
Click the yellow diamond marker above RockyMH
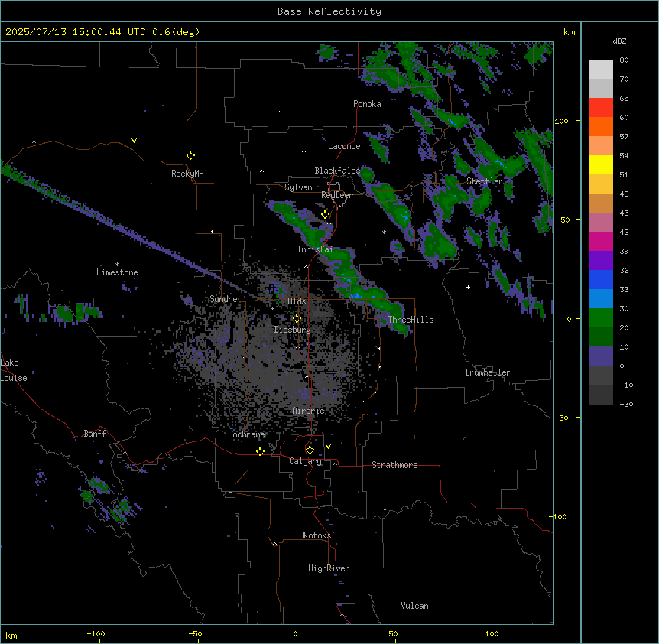tap(191, 156)
